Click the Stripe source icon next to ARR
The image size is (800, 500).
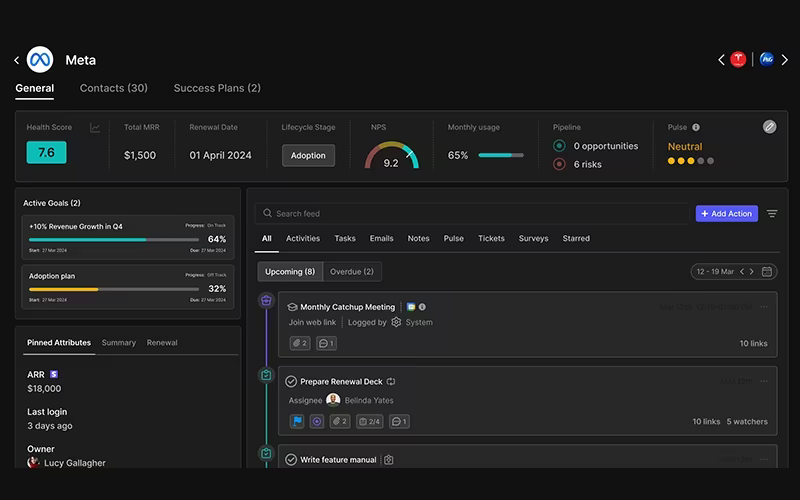tap(54, 374)
